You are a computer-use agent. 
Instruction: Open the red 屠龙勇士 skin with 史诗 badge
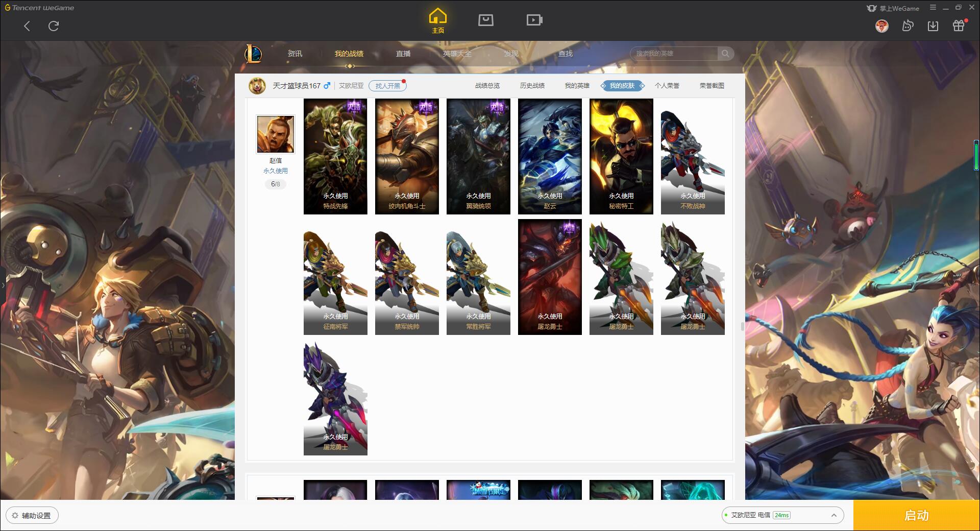550,277
